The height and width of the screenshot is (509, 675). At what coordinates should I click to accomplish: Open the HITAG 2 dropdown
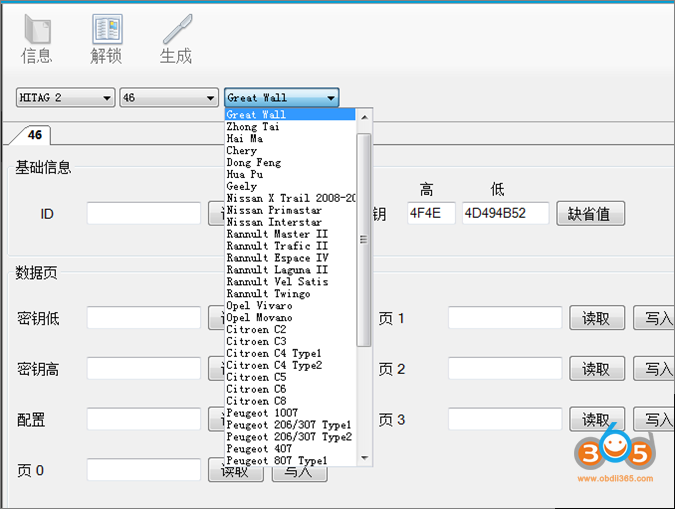[x=65, y=98]
